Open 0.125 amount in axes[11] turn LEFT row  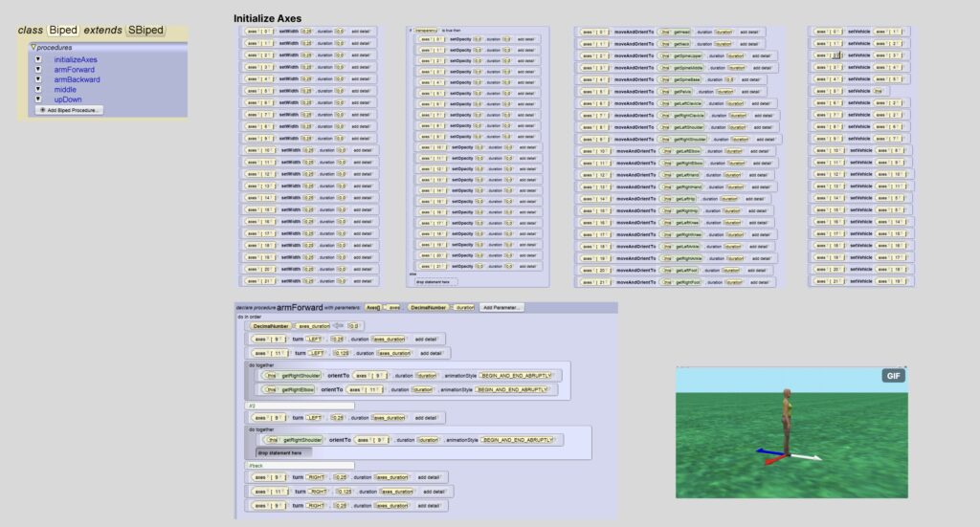(342, 354)
